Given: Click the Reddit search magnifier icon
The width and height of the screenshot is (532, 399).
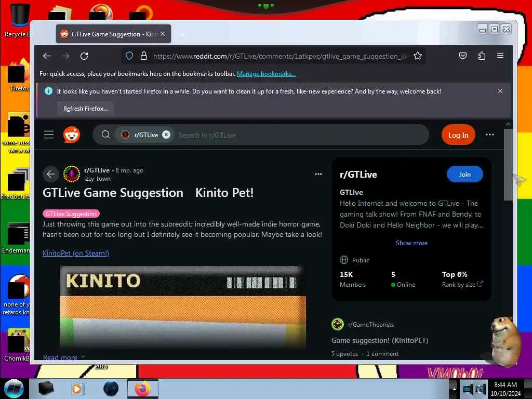Looking at the screenshot, I should coord(105,135).
